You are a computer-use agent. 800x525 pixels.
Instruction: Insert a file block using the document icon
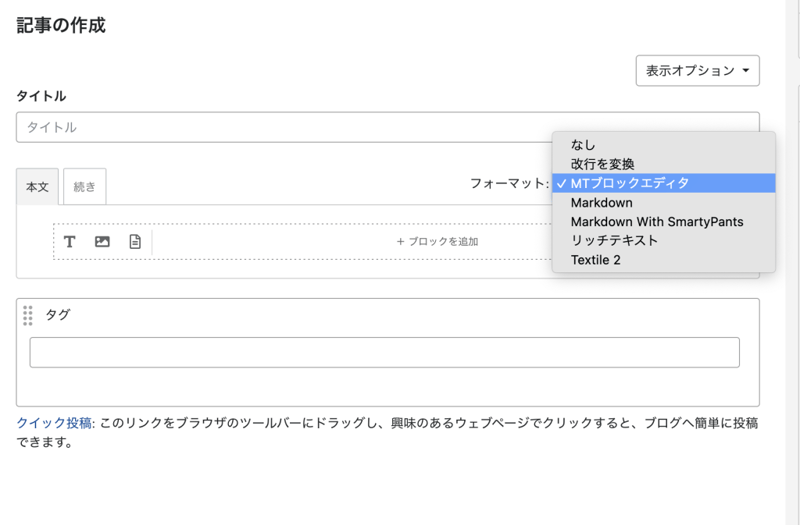[x=134, y=242]
